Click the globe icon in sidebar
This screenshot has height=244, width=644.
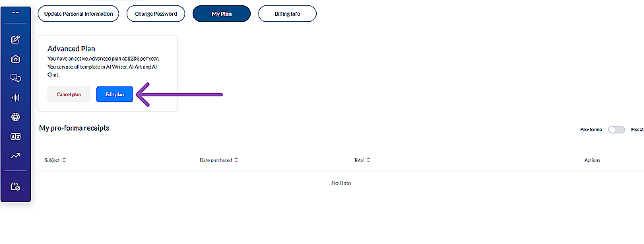click(x=16, y=117)
